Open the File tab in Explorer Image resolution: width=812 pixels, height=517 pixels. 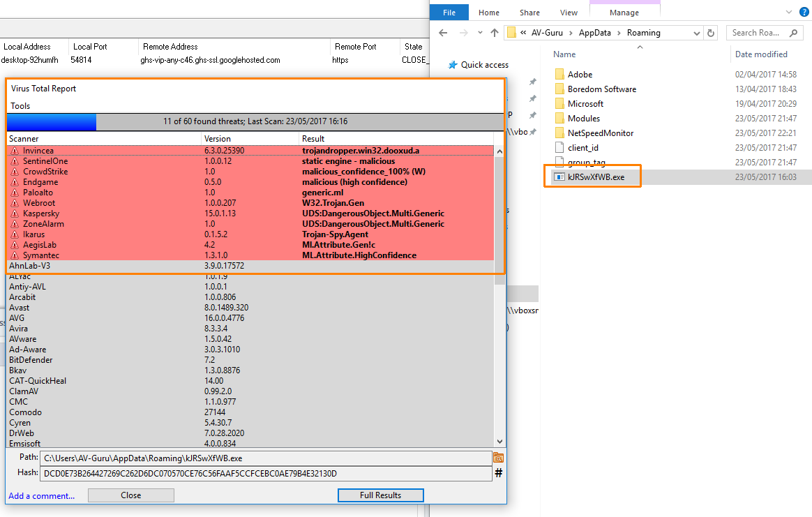coord(449,13)
